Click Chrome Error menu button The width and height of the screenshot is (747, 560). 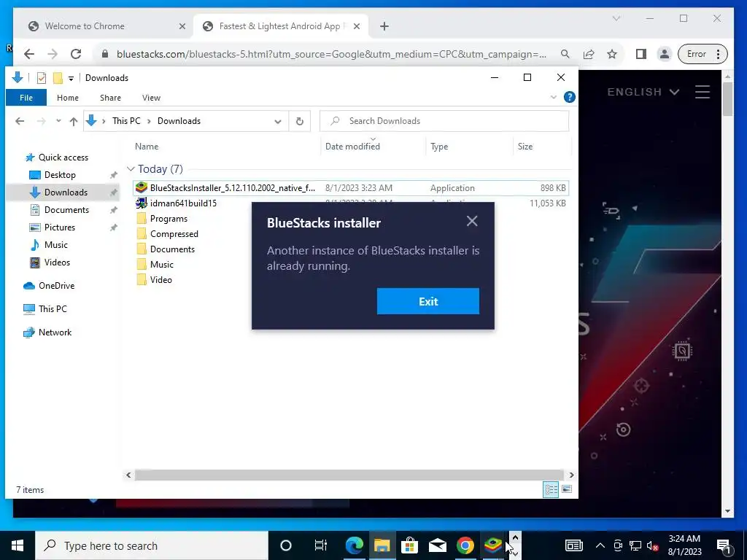[703, 54]
